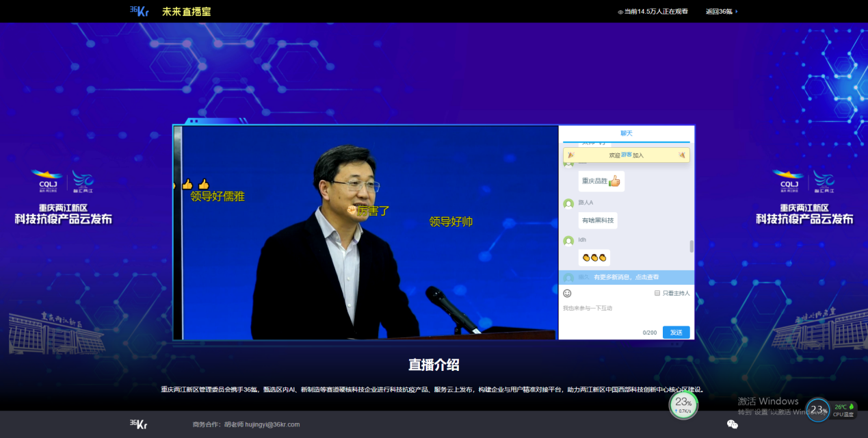Click the 直播介绍 heading

(434, 365)
